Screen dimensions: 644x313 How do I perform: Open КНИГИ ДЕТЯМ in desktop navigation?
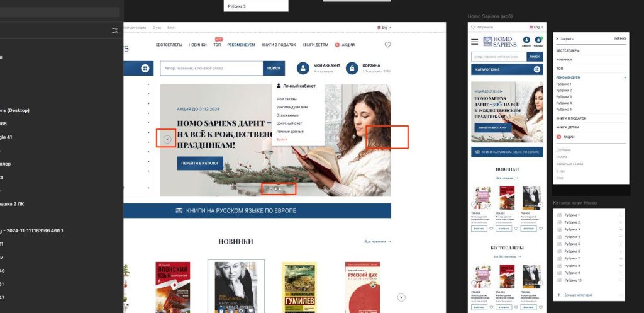tap(315, 45)
